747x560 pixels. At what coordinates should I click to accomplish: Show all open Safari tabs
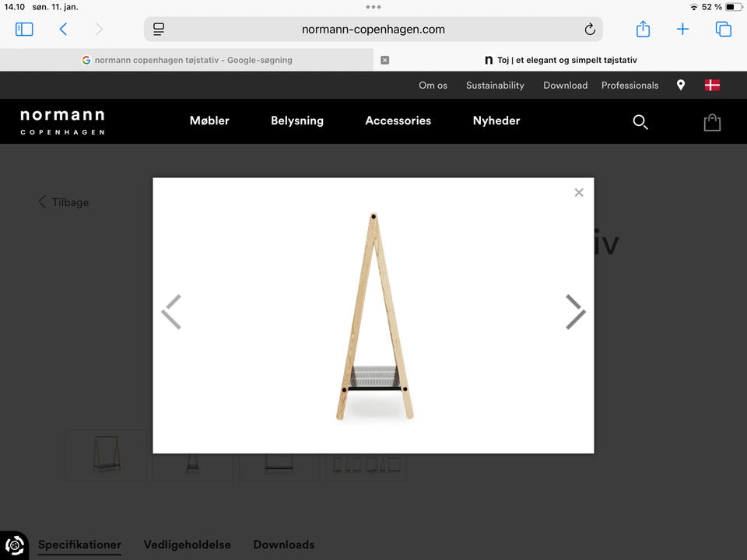pos(723,29)
